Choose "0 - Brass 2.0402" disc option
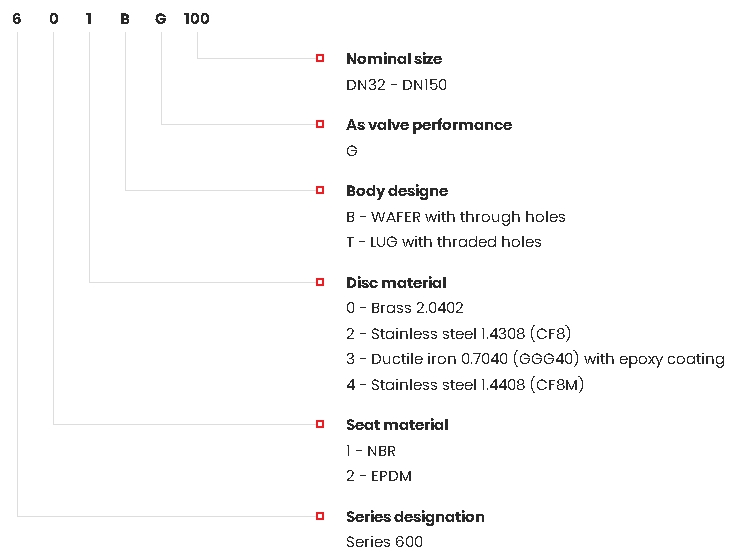Screen dimensions: 742x557 coord(405,308)
